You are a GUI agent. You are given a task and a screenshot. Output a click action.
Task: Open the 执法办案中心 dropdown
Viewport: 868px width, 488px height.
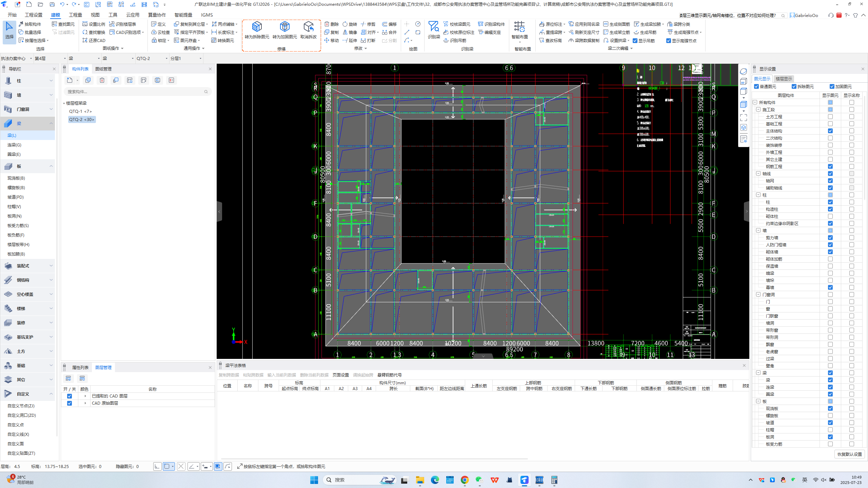[16, 58]
